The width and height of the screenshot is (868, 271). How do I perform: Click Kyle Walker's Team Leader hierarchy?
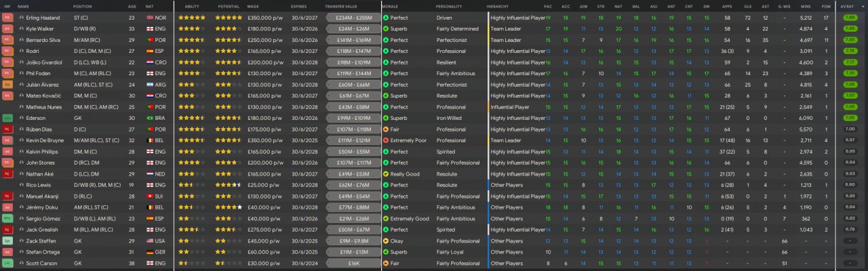pyautogui.click(x=505, y=28)
